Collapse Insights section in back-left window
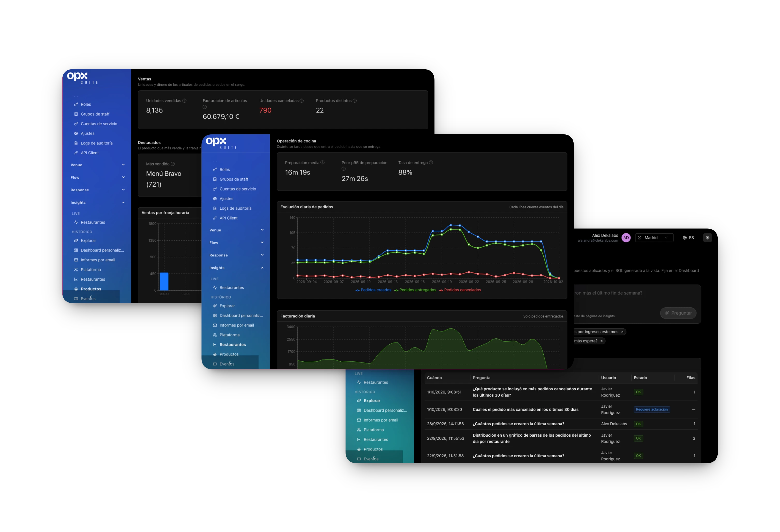This screenshot has width=780, height=532. click(97, 203)
